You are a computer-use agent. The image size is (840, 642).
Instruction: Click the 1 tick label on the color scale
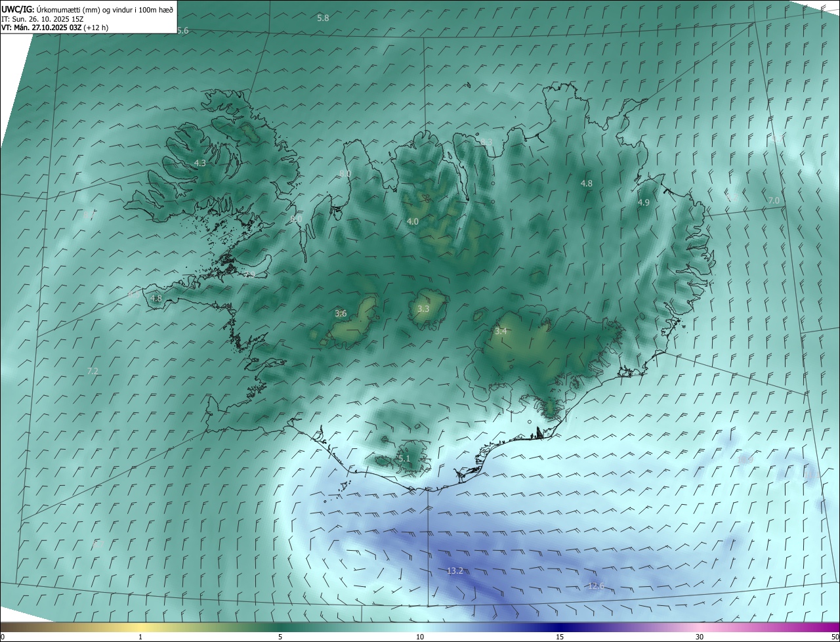click(x=140, y=637)
